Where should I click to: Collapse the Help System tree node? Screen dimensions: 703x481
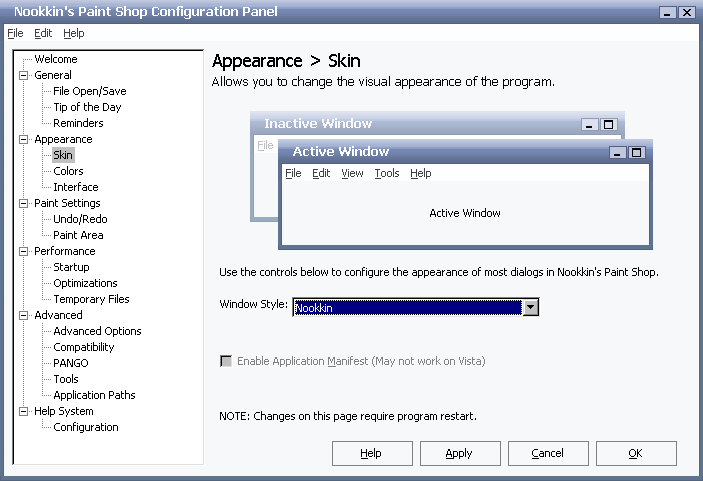coord(23,412)
